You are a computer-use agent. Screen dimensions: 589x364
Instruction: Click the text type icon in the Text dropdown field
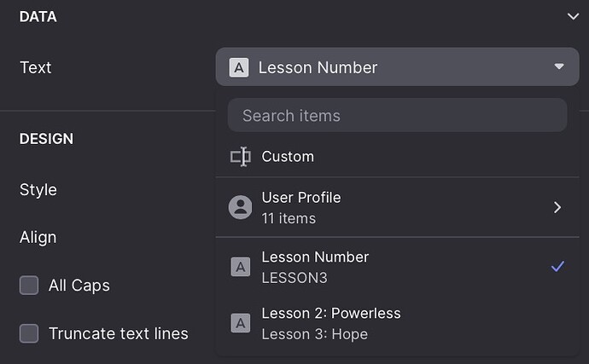tap(240, 67)
